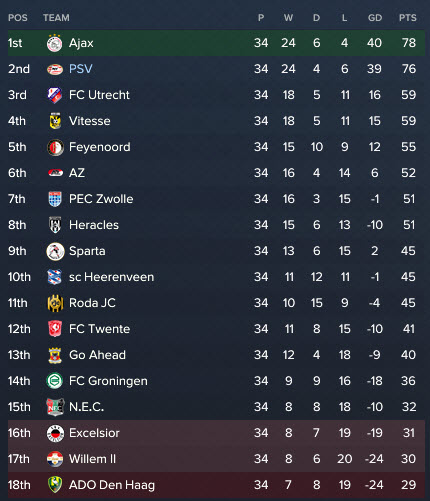430x501 pixels.
Task: Click the FC Twente team name
Action: (99, 329)
